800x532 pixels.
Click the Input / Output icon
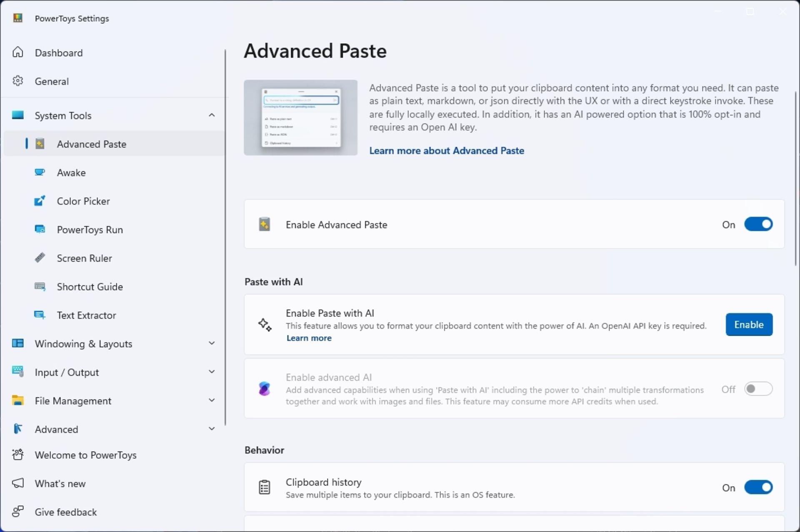click(x=17, y=372)
